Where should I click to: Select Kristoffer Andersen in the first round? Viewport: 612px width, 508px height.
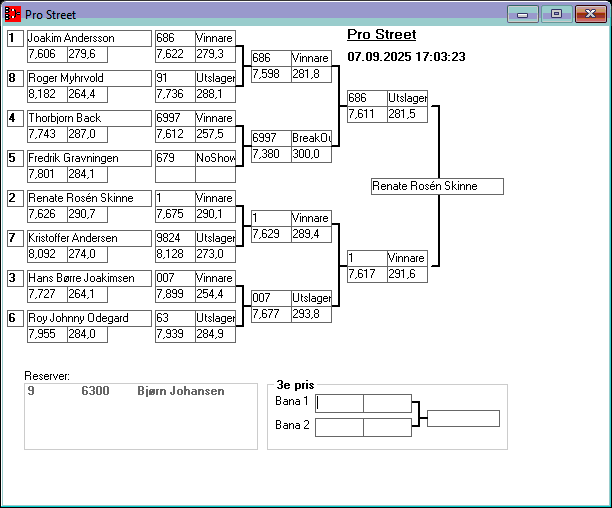(88, 238)
